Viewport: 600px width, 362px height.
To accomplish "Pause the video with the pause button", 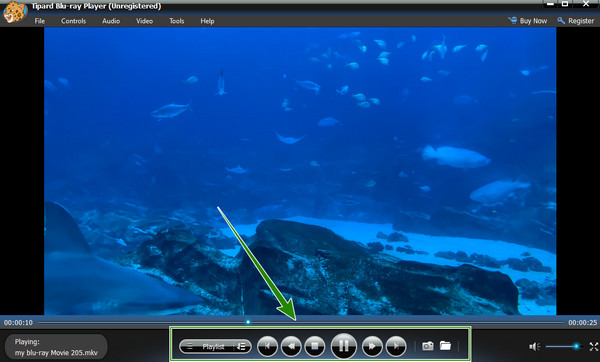I will coord(343,346).
